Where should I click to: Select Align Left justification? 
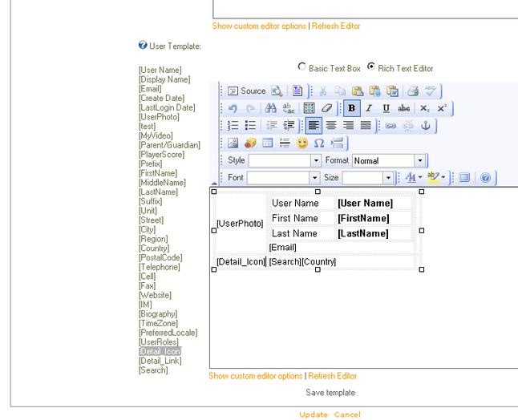coord(314,126)
